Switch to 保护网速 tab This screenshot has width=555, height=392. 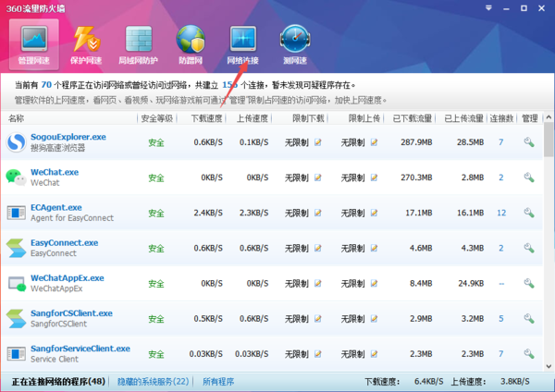click(x=86, y=44)
